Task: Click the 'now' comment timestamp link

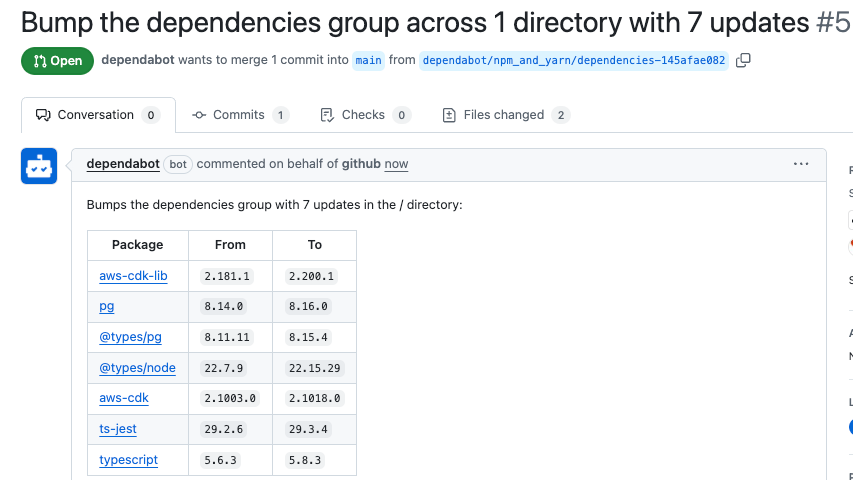Action: 396,164
